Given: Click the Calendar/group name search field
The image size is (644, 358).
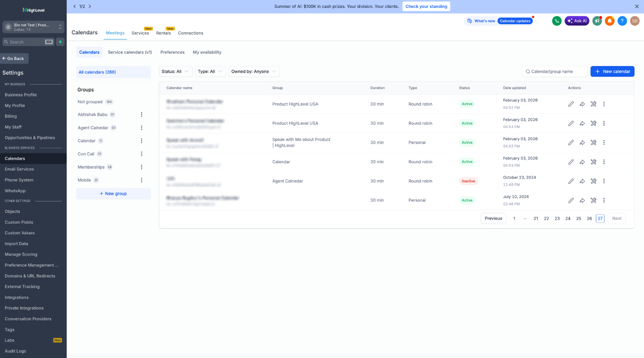Looking at the screenshot, I should [x=554, y=72].
